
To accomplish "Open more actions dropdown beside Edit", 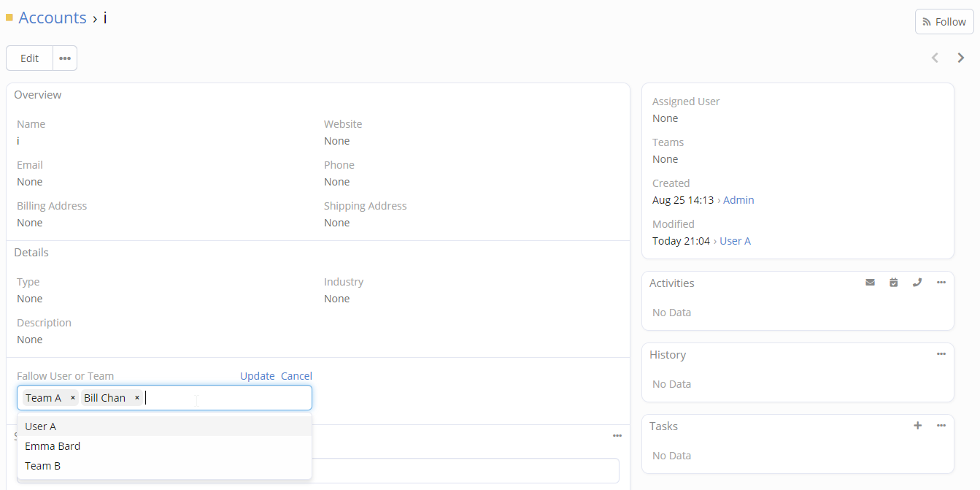I will 65,58.
